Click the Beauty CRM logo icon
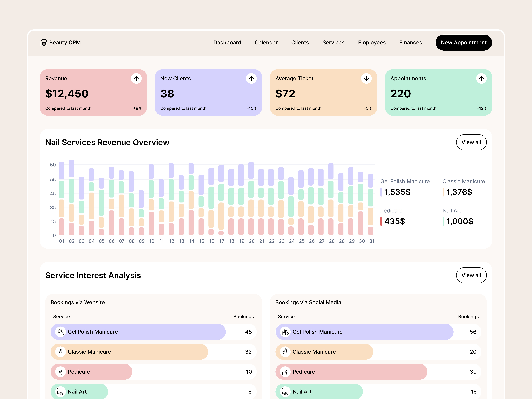Image resolution: width=532 pixels, height=399 pixels. click(44, 43)
